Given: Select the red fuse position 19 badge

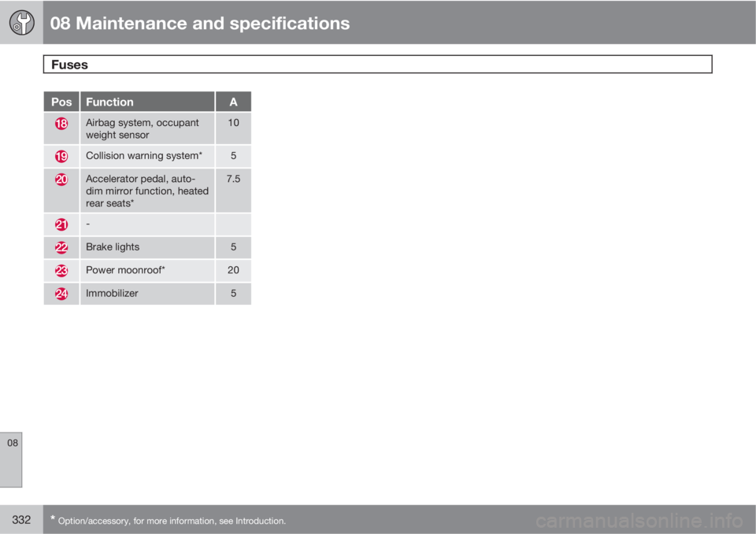Looking at the screenshot, I should pos(61,156).
